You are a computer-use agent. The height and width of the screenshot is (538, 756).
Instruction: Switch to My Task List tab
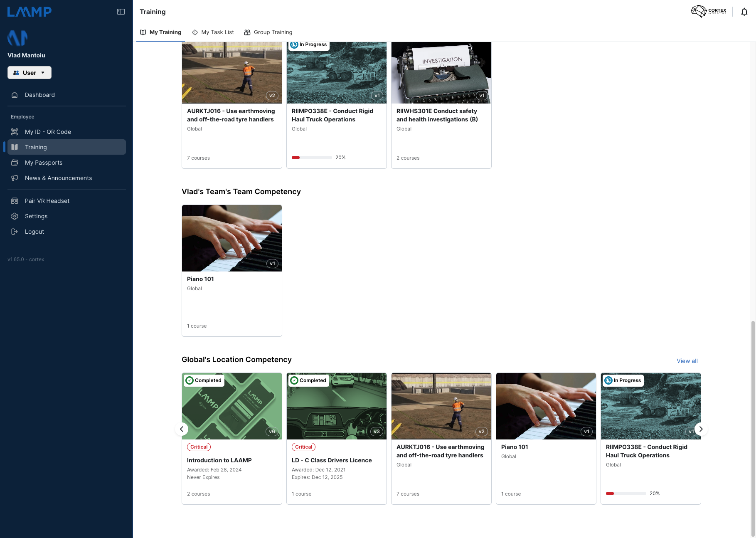coord(213,32)
